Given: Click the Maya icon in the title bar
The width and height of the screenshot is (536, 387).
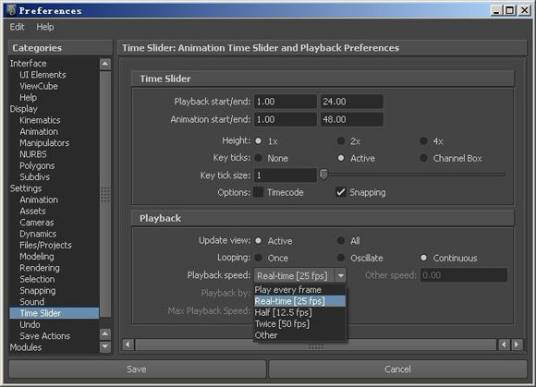Looking at the screenshot, I should coord(12,10).
